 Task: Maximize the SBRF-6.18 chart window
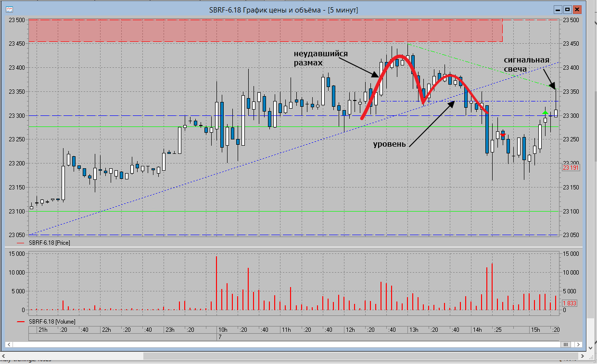(x=567, y=10)
